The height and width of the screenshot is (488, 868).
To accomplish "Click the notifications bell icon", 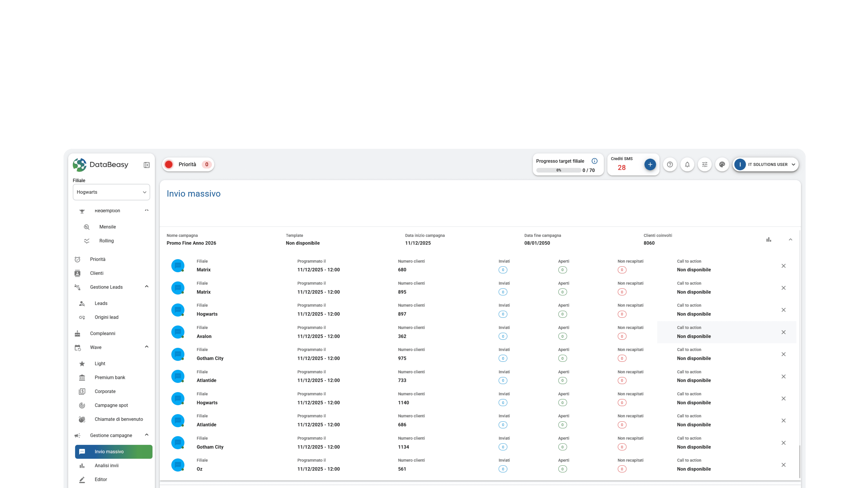I will click(687, 164).
